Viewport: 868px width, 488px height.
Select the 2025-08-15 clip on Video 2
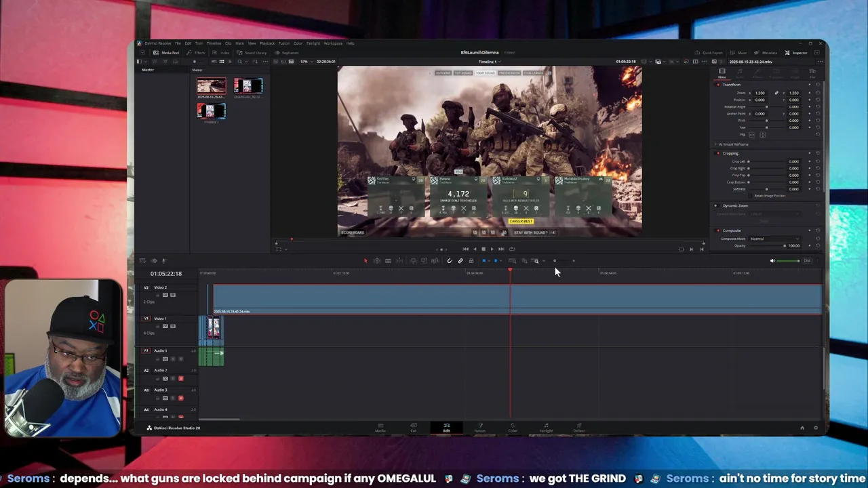tap(517, 299)
